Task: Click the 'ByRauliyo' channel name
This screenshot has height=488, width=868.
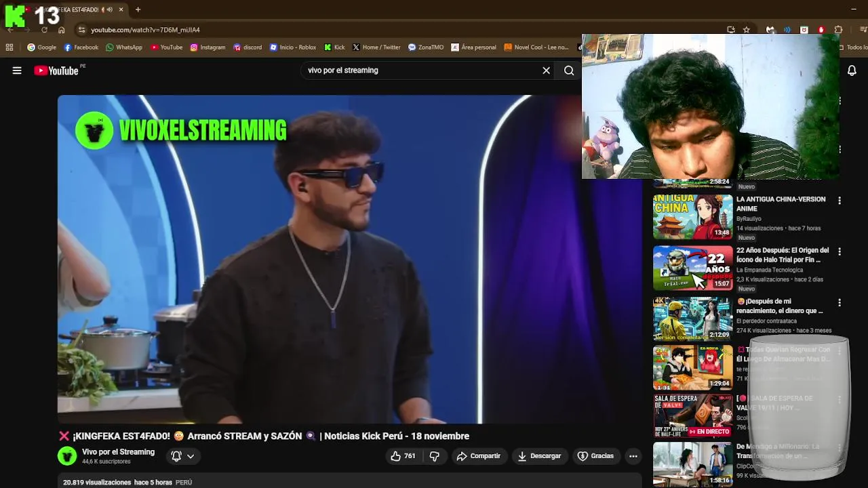Action: click(x=749, y=219)
